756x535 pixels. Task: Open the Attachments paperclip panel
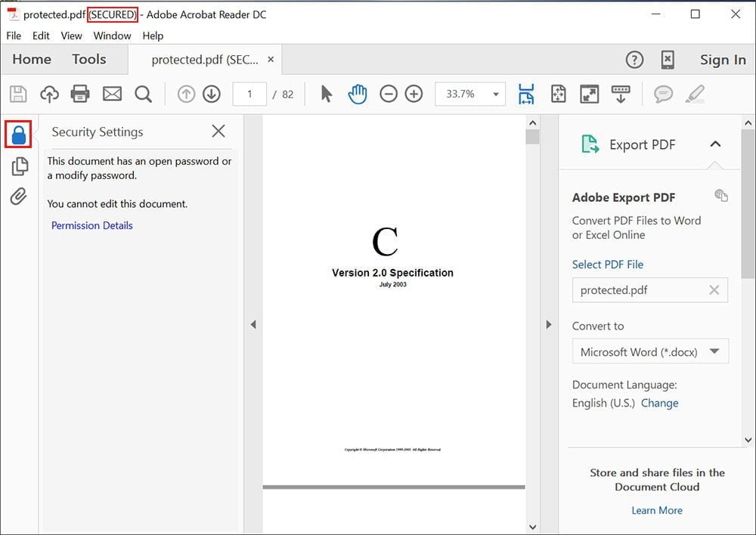tap(18, 196)
